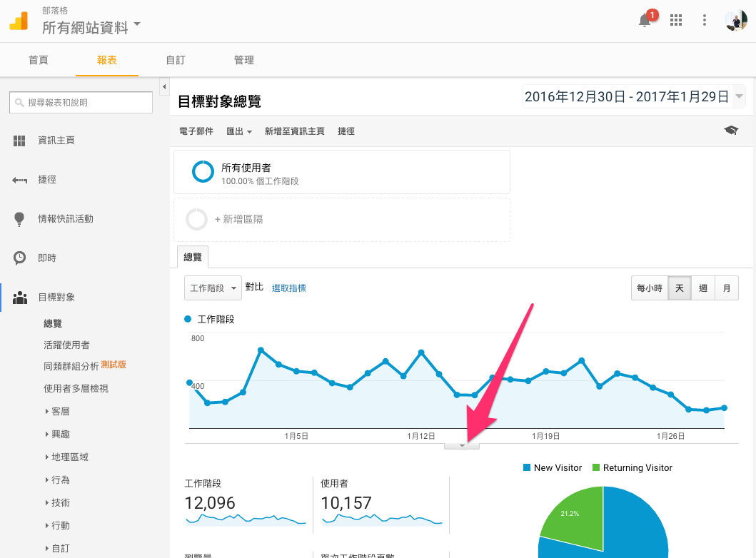
Task: Open the 所有網站資料 account selector dropdown
Action: pyautogui.click(x=91, y=27)
